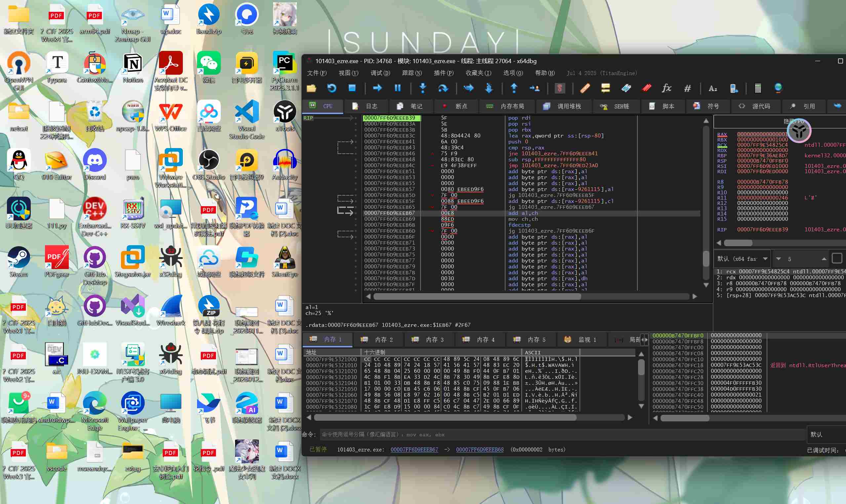
Task: Click the disassembly horizontal scrollbar thumb
Action: [x=477, y=296]
